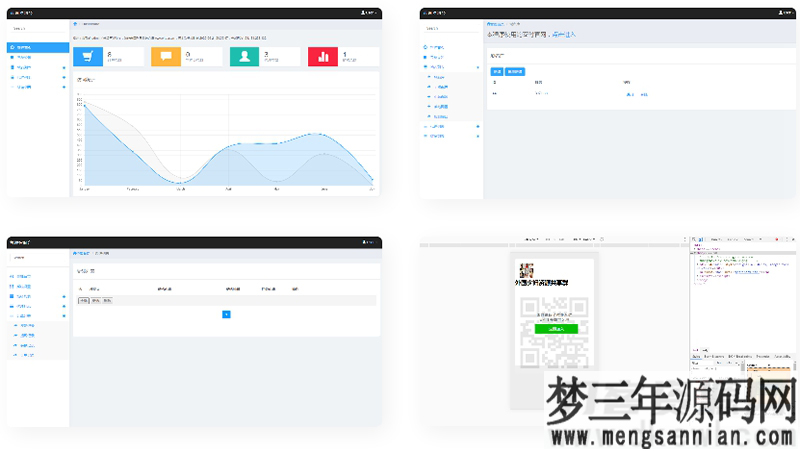800x452 pixels.
Task: Click the first small gray button under the table header
Action: pyautogui.click(x=84, y=301)
